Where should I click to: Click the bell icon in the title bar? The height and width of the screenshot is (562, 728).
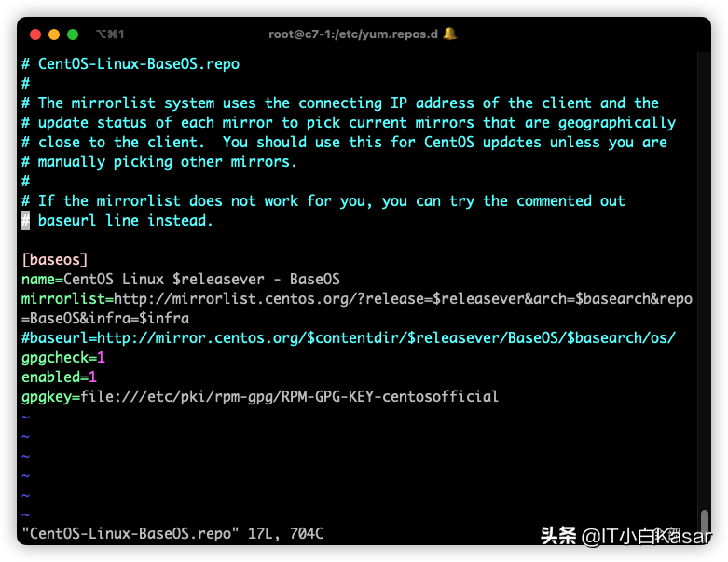click(x=450, y=34)
